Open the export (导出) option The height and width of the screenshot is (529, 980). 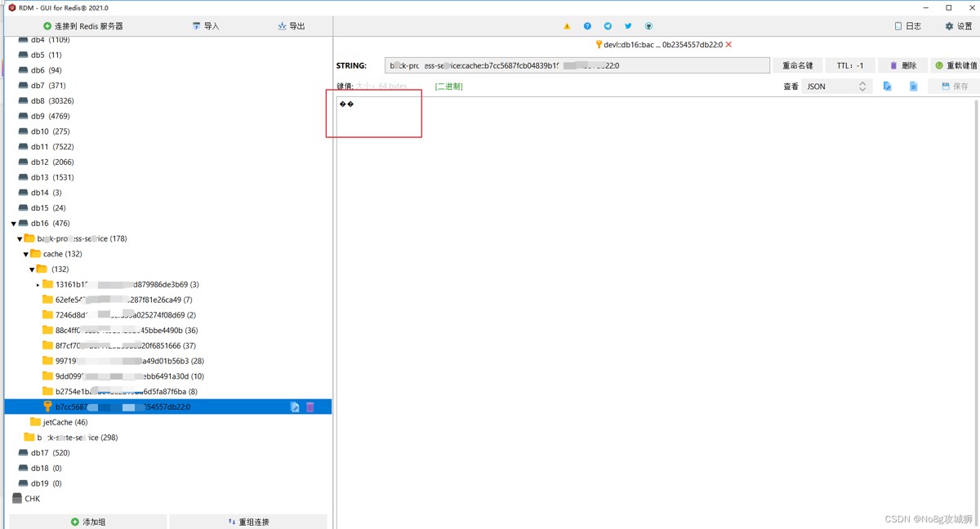(x=292, y=26)
